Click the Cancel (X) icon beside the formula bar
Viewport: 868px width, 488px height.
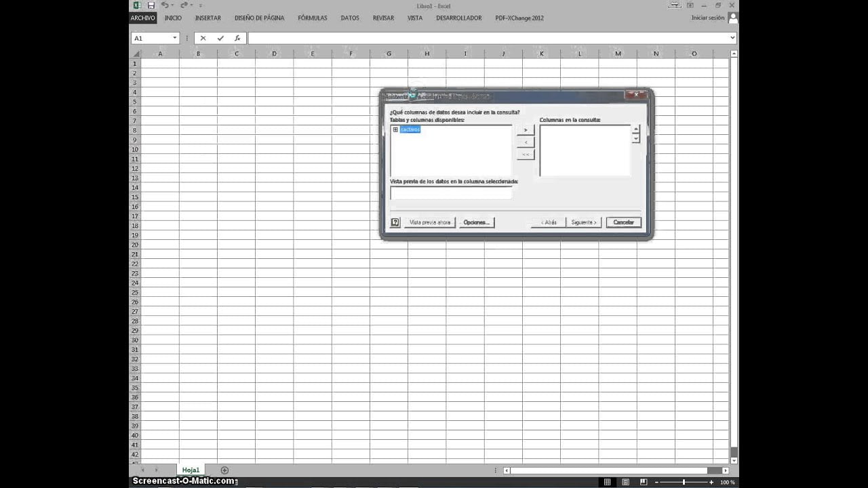pyautogui.click(x=203, y=38)
